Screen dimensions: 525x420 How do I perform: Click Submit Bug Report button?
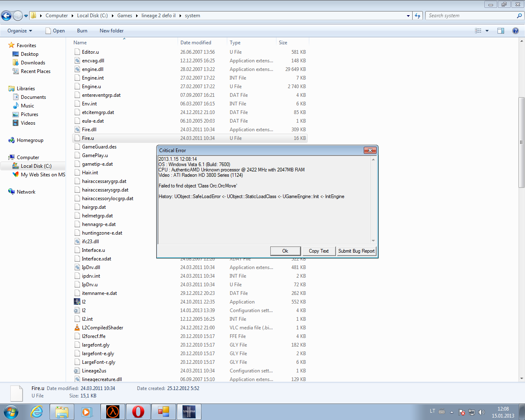(x=356, y=251)
